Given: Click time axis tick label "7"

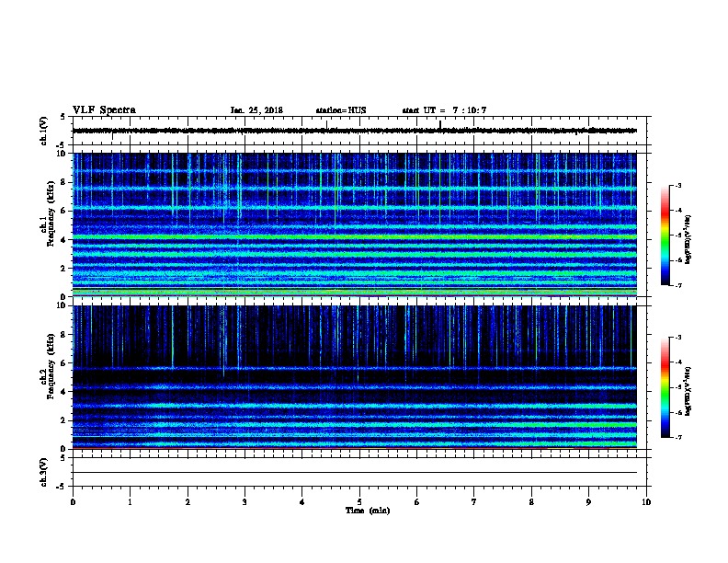Looking at the screenshot, I should pyautogui.click(x=474, y=501).
